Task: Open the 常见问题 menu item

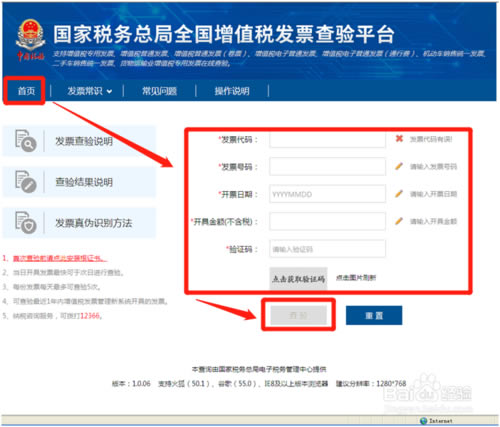Action: pyautogui.click(x=159, y=91)
